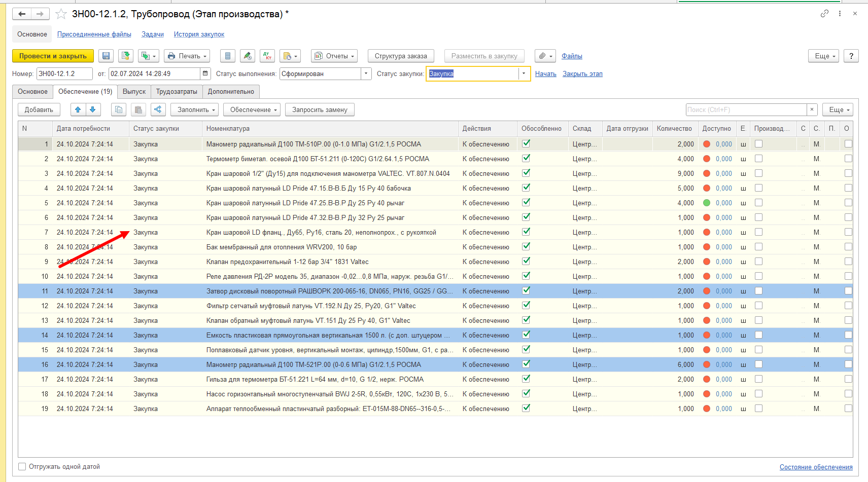868x482 pixels.
Task: Click the paste rows icon
Action: tap(138, 109)
